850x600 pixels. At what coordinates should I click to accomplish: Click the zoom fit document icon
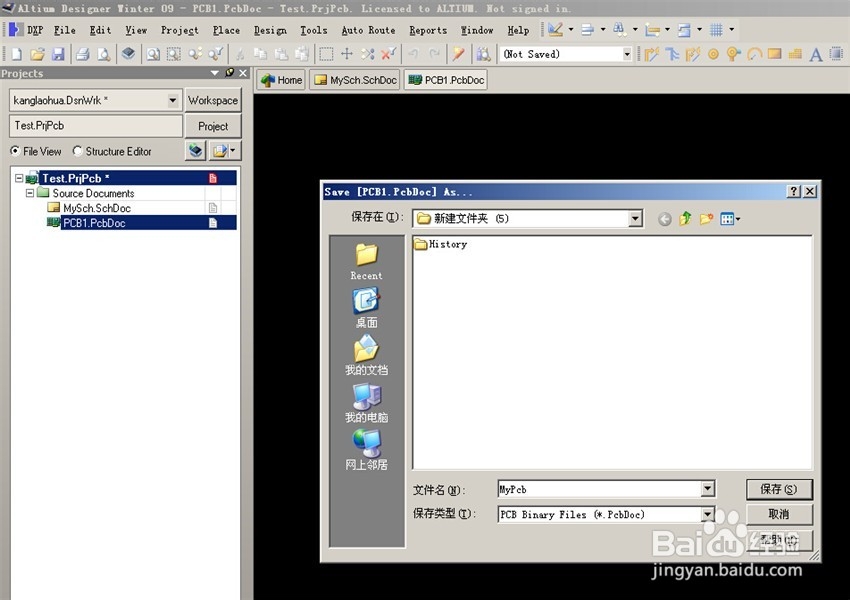click(x=153, y=54)
